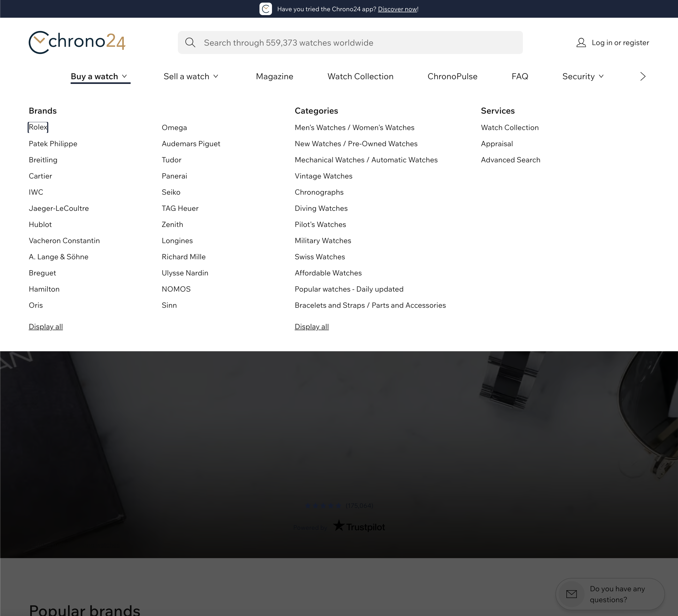
Task: Open the Appraisal service
Action: (497, 144)
